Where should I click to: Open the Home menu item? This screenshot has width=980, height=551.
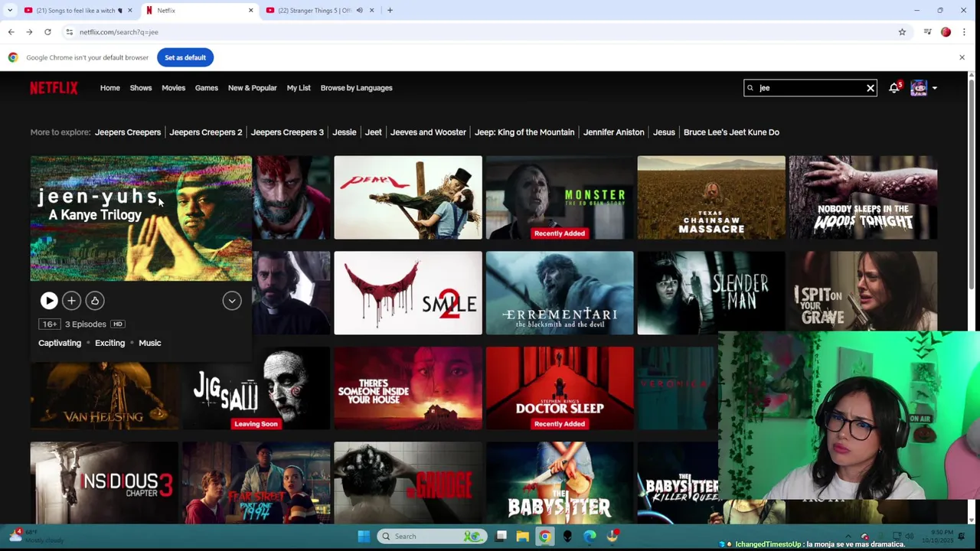110,88
